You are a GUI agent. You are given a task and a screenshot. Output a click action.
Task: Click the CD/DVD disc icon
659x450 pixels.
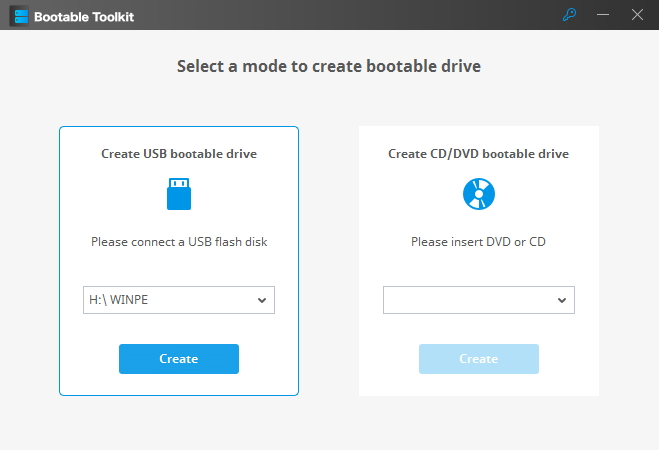pyautogui.click(x=479, y=194)
